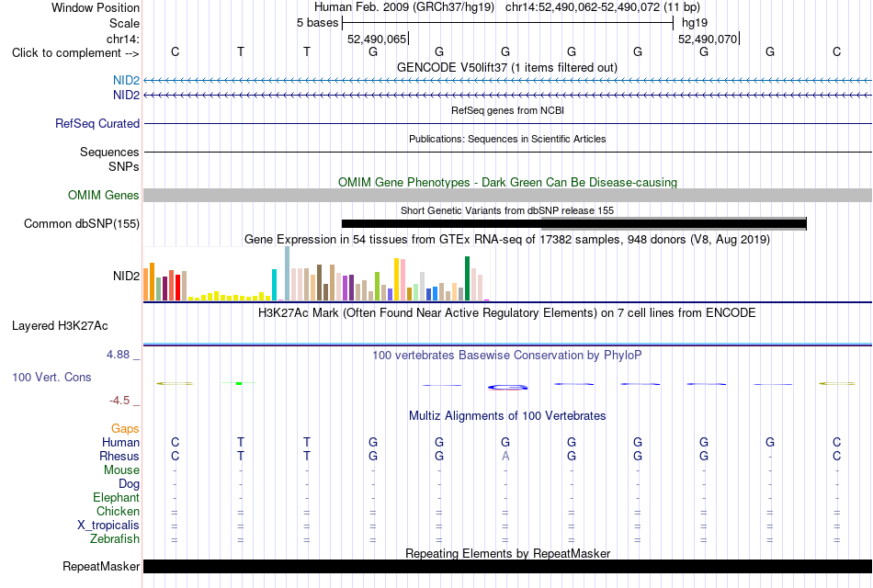The height and width of the screenshot is (588, 873).
Task: Click the 'Human' alignment row label
Action: click(x=120, y=443)
